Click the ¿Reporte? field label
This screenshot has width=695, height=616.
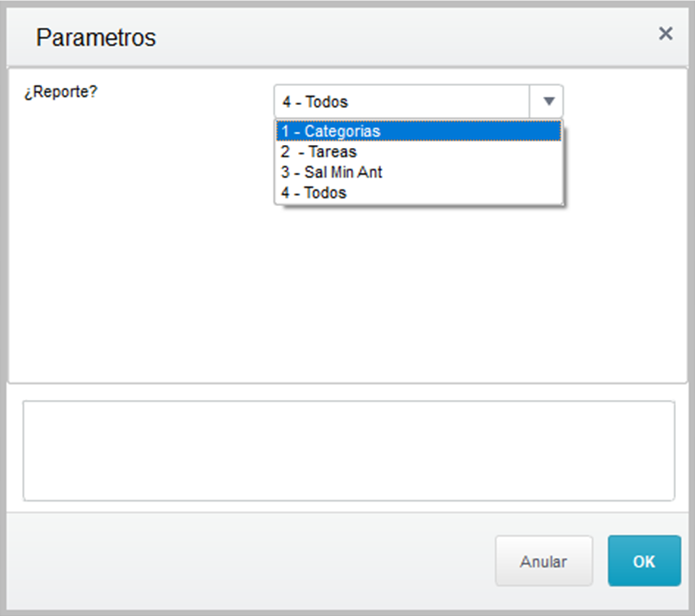click(61, 95)
